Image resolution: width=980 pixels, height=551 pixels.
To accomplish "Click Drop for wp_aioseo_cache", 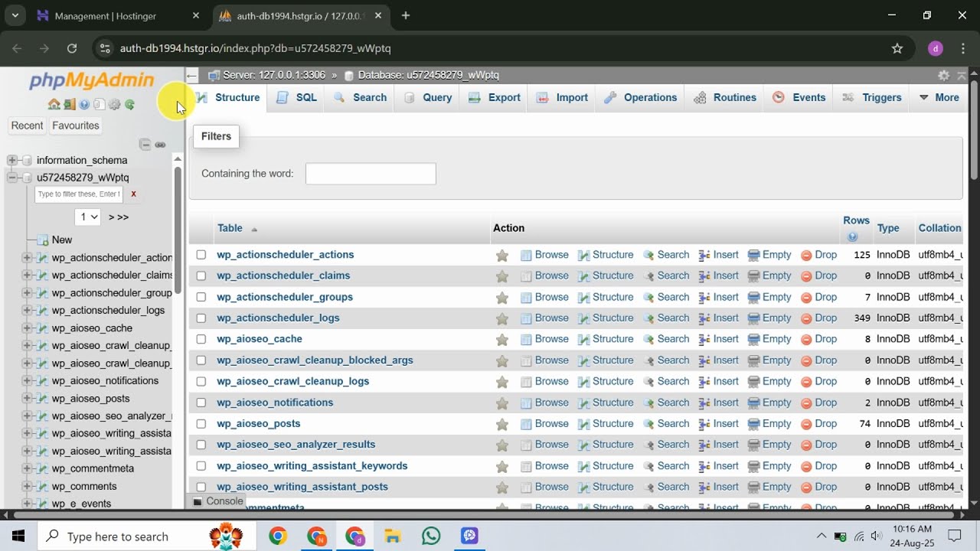I will (x=819, y=339).
